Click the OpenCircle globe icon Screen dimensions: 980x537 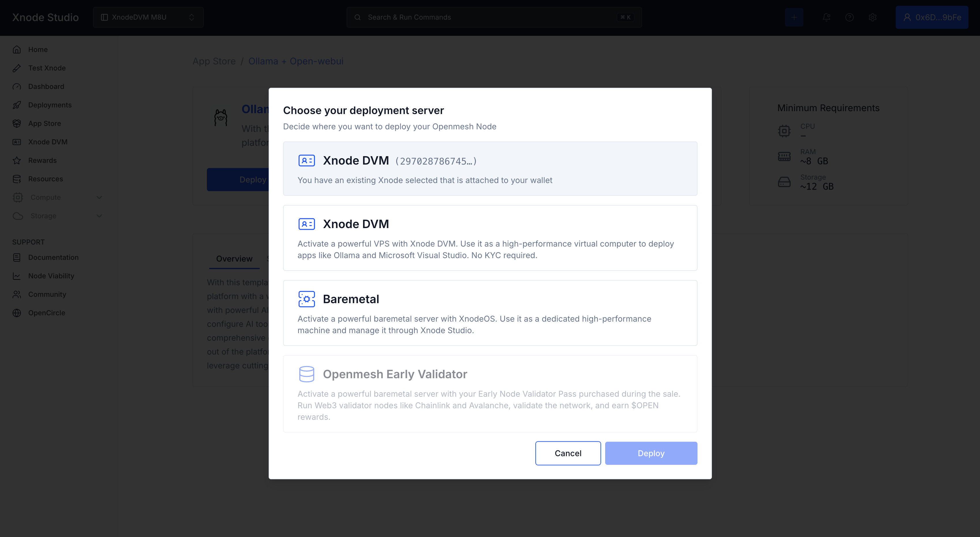(17, 313)
